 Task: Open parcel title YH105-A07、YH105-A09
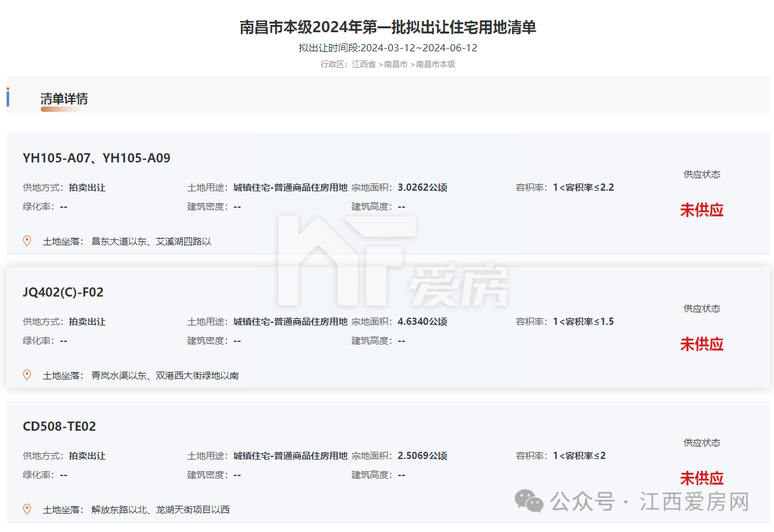pos(96,158)
